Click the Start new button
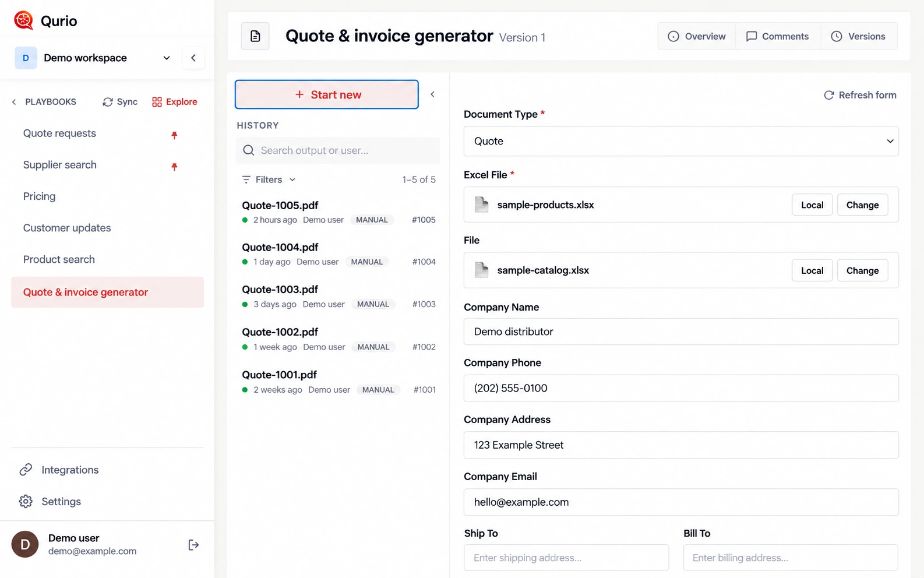The height and width of the screenshot is (578, 924). [327, 94]
